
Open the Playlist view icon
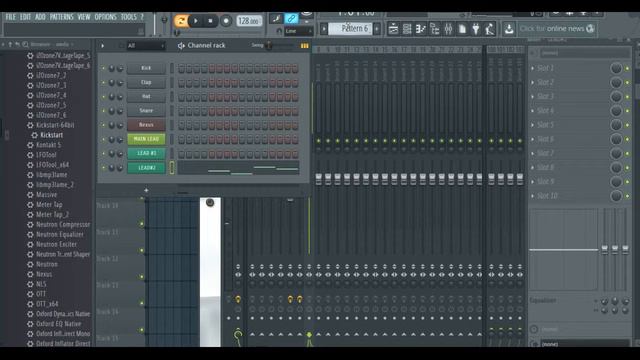coord(393,29)
